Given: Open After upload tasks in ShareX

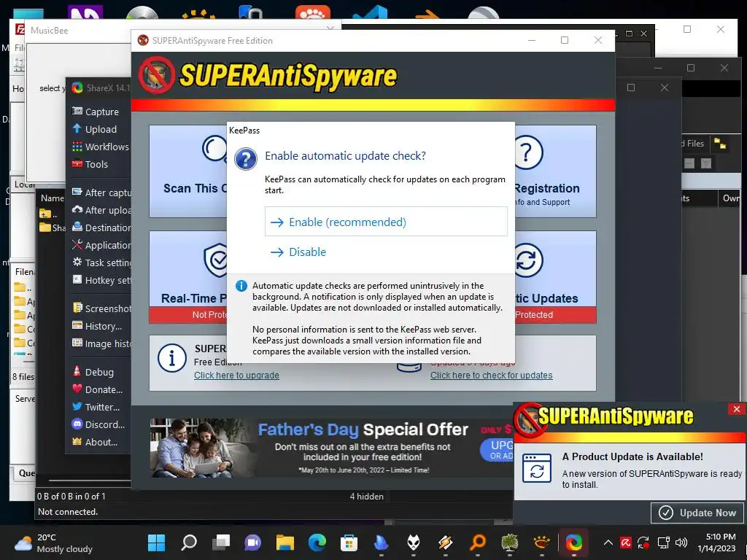Looking at the screenshot, I should (x=101, y=210).
